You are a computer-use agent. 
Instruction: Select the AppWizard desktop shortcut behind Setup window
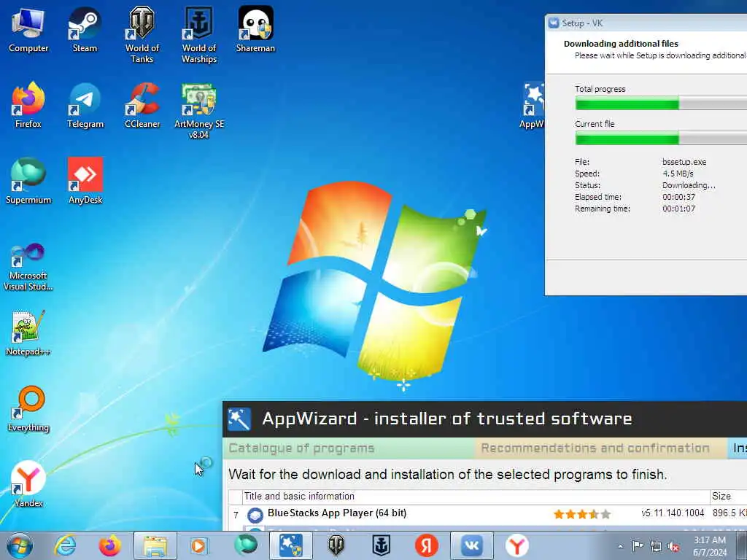click(533, 105)
